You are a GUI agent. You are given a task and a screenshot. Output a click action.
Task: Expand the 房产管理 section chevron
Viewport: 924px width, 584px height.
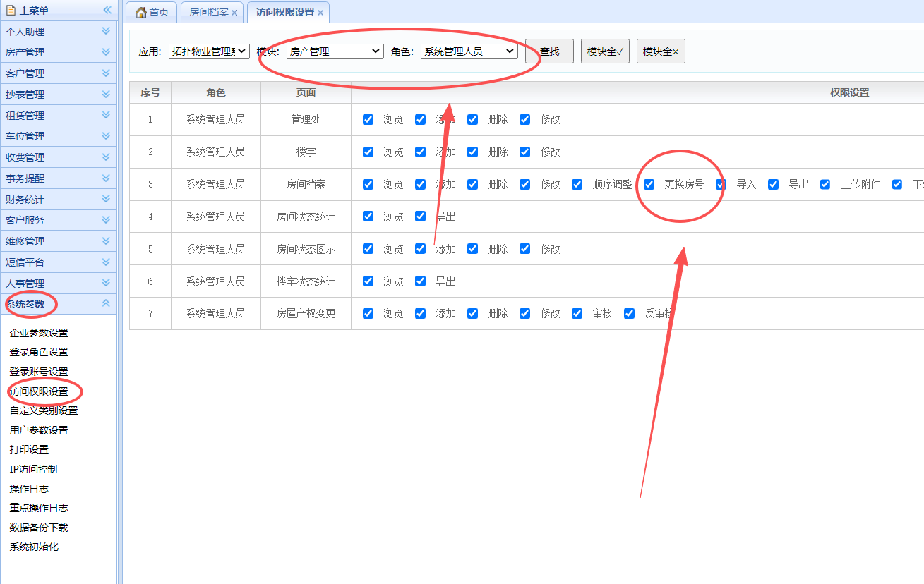(106, 52)
